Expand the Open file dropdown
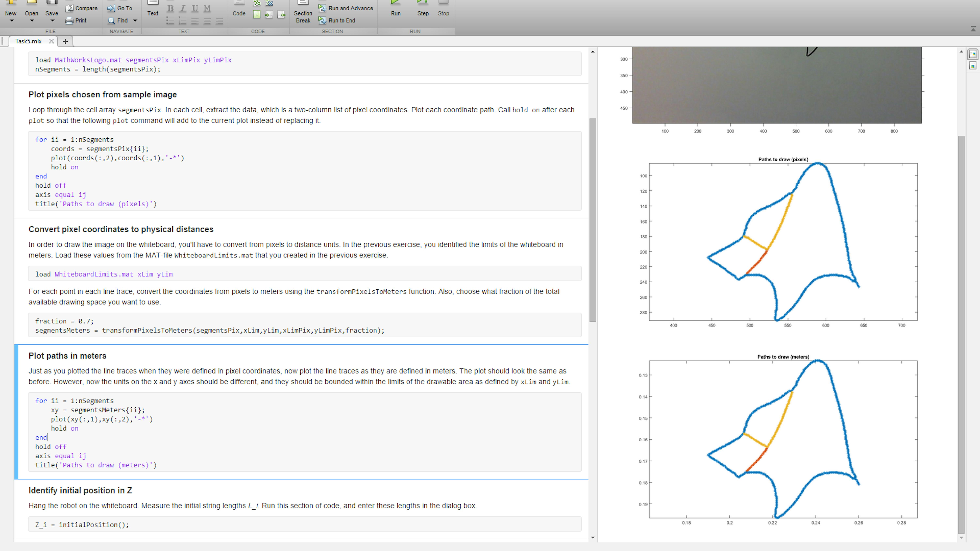This screenshot has height=551, width=980. pyautogui.click(x=32, y=21)
